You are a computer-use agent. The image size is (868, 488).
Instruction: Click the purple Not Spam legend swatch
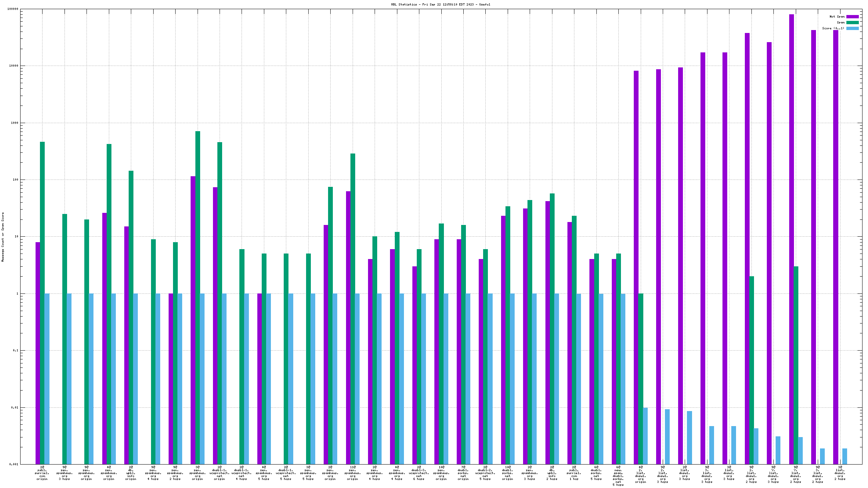pyautogui.click(x=852, y=16)
